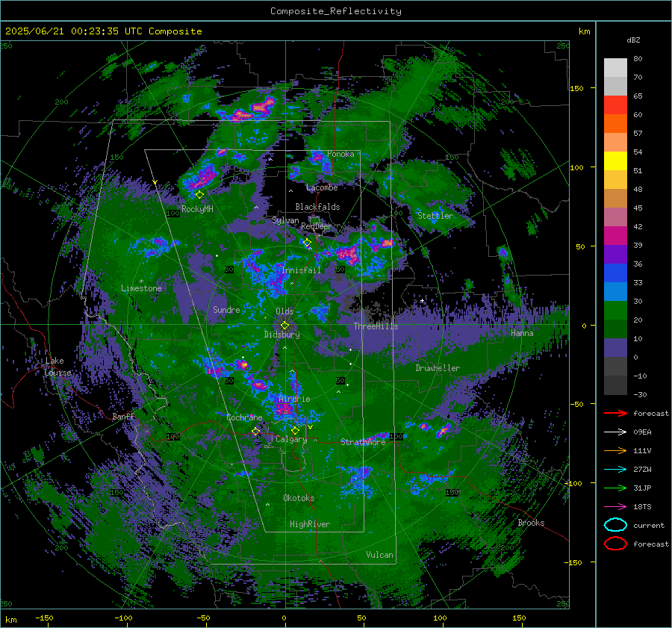672x628 pixels.
Task: Click the 18TS legend label
Action: pyautogui.click(x=642, y=507)
